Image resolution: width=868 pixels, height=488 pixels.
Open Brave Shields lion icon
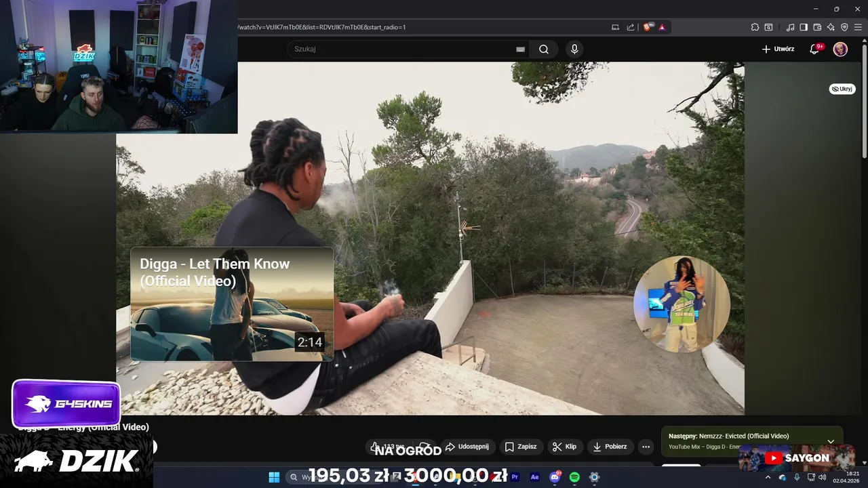point(648,27)
